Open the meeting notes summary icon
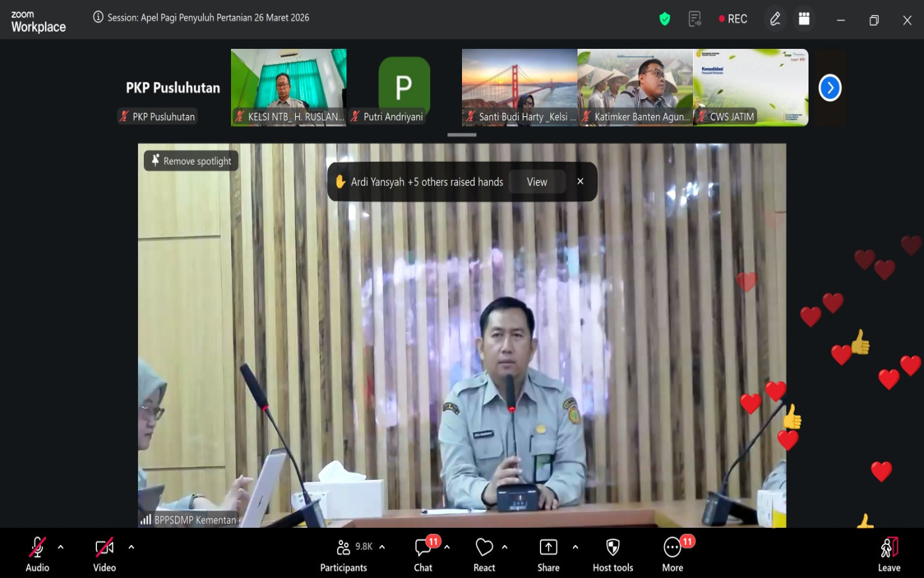Viewport: 924px width, 578px height. [x=694, y=19]
